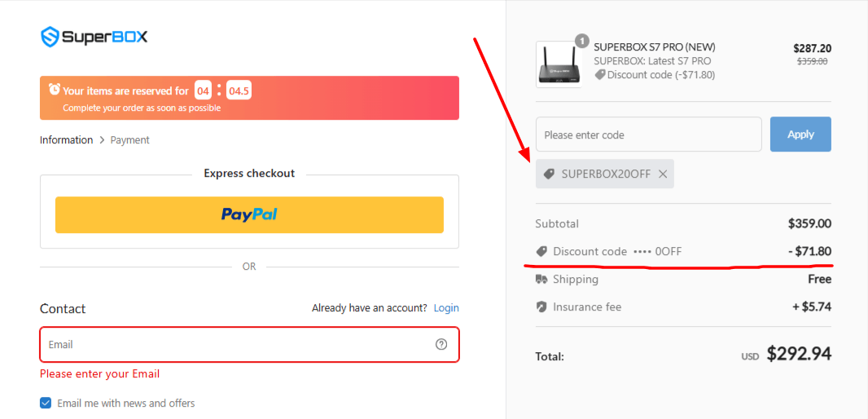868x419 pixels.
Task: Click the Payment breadcrumb step
Action: point(130,140)
